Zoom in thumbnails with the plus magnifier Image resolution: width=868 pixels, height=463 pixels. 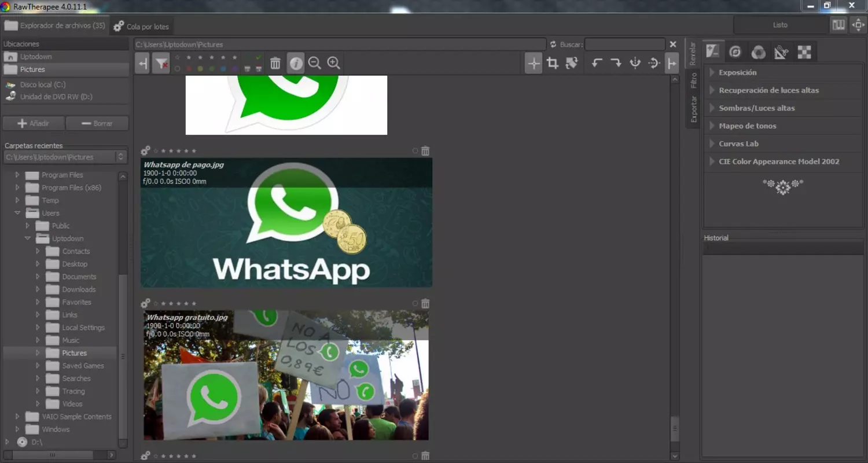click(x=334, y=63)
